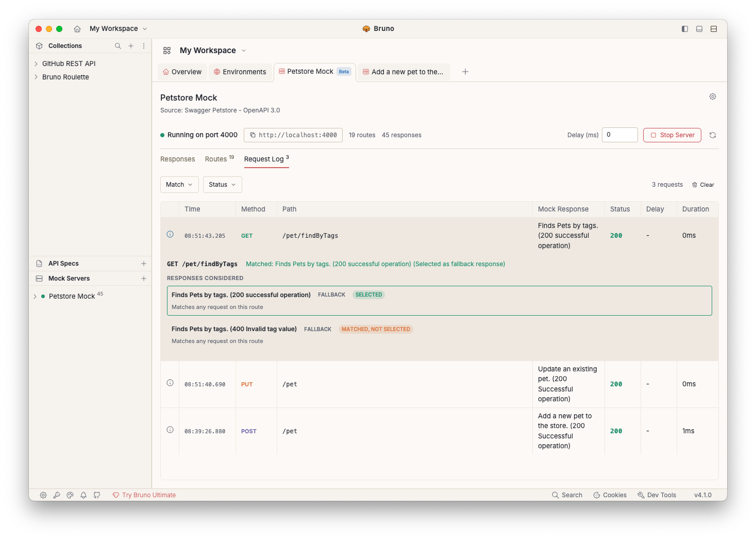Add a new API Spec
This screenshot has width=756, height=539.
pyautogui.click(x=144, y=264)
